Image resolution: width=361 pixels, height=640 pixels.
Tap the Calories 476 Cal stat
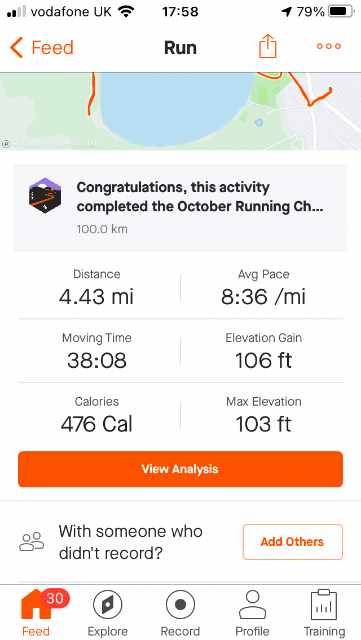click(97, 415)
